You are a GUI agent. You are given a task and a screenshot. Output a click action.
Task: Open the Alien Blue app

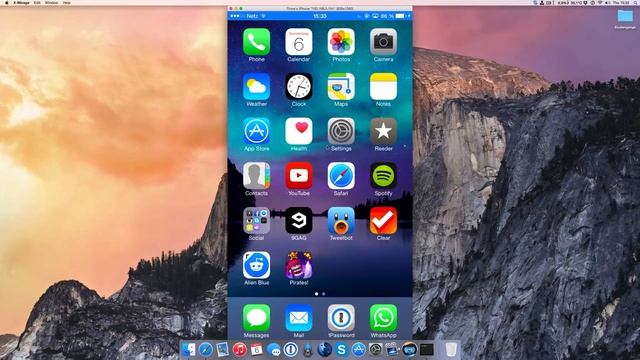point(256,265)
